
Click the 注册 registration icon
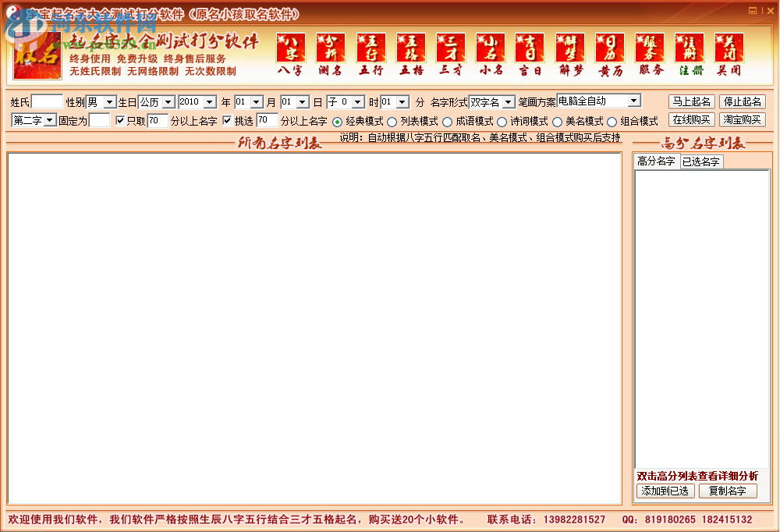point(690,47)
